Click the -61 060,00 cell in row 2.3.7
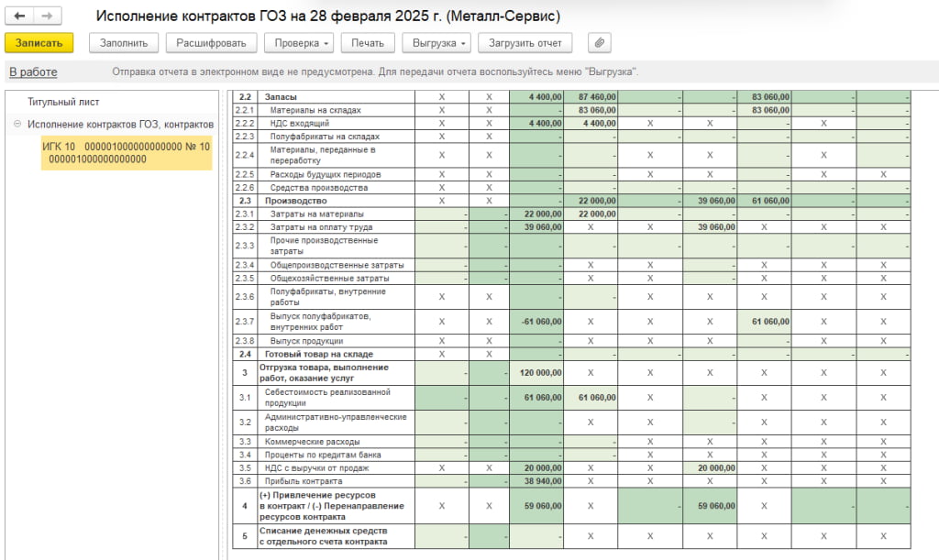Image resolution: width=939 pixels, height=560 pixels. tap(536, 322)
